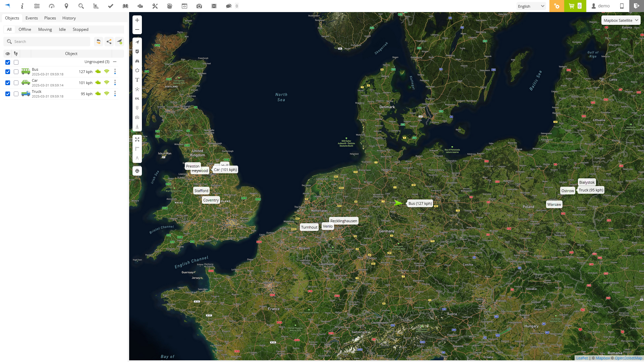644x362 pixels.
Task: Click the object Search input field
Action: coord(50,42)
